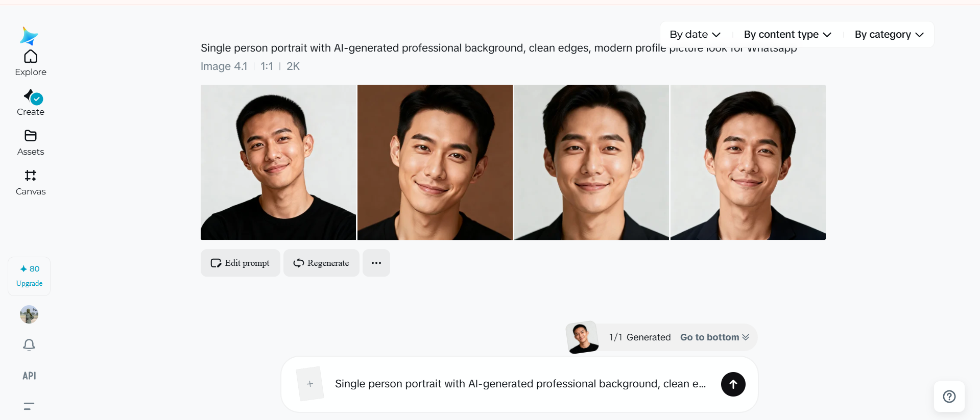Open the Canvas workspace
This screenshot has height=420, width=980.
[x=31, y=176]
